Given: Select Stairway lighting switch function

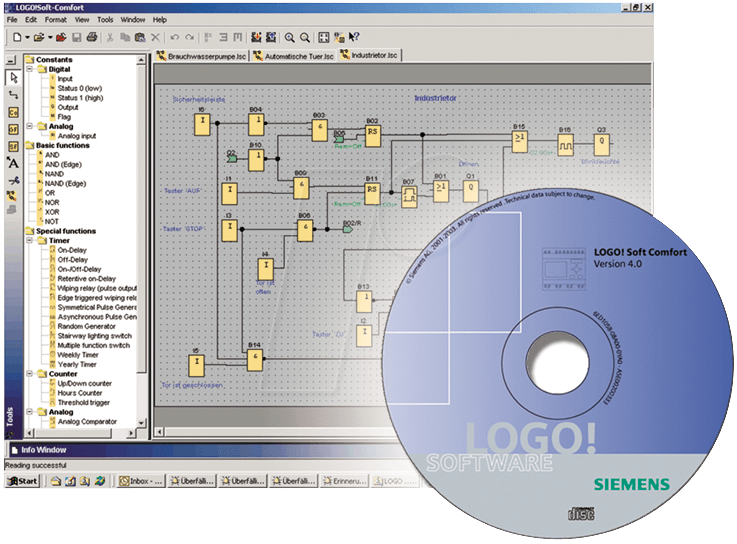Looking at the screenshot, I should pos(94,336).
